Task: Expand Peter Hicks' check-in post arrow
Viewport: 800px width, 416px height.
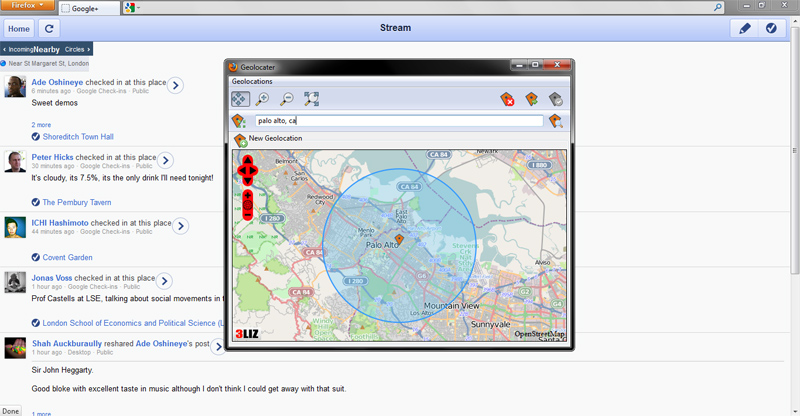Action: [166, 160]
